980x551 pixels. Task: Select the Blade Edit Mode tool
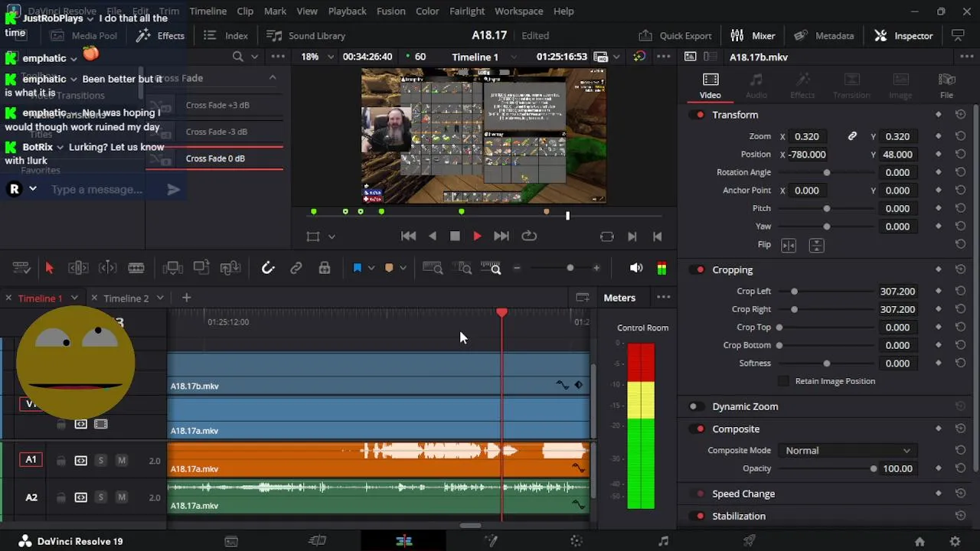pos(136,268)
